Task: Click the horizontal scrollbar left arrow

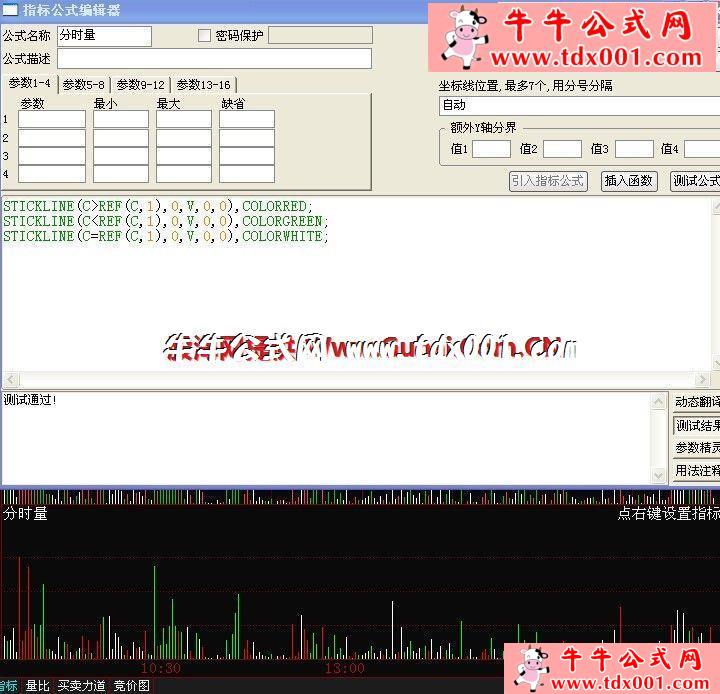Action: 11,379
